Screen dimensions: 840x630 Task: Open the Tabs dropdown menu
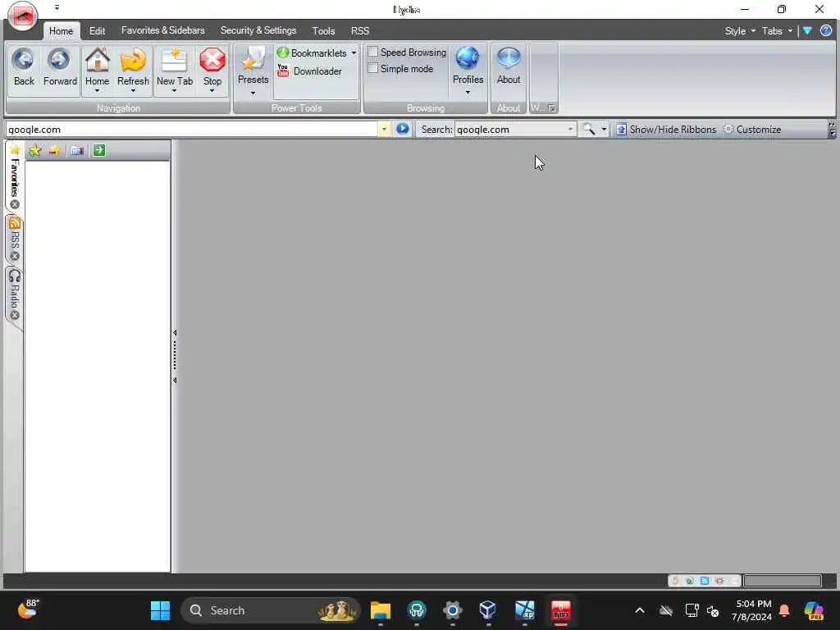tap(777, 31)
